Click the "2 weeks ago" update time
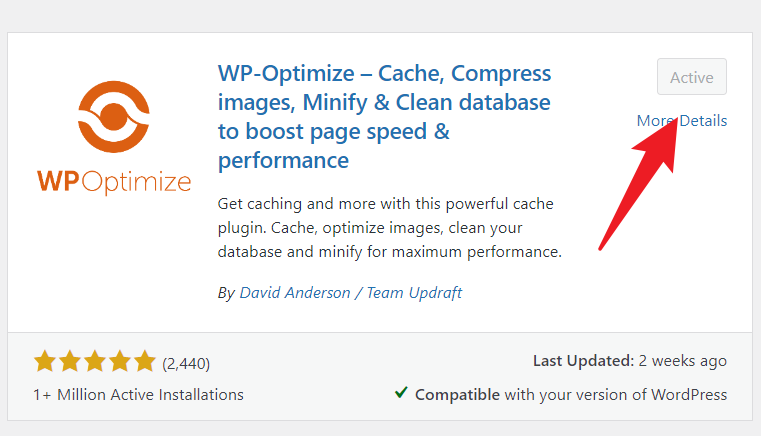 tap(685, 361)
